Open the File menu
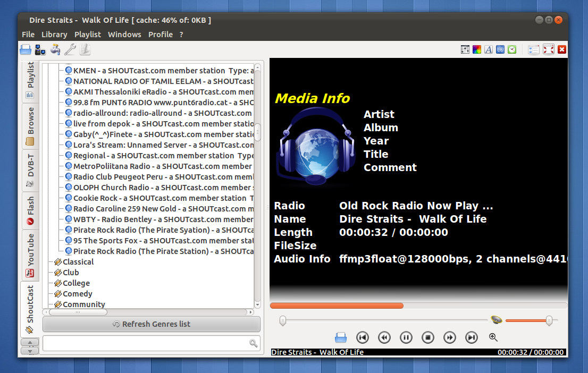 [28, 35]
